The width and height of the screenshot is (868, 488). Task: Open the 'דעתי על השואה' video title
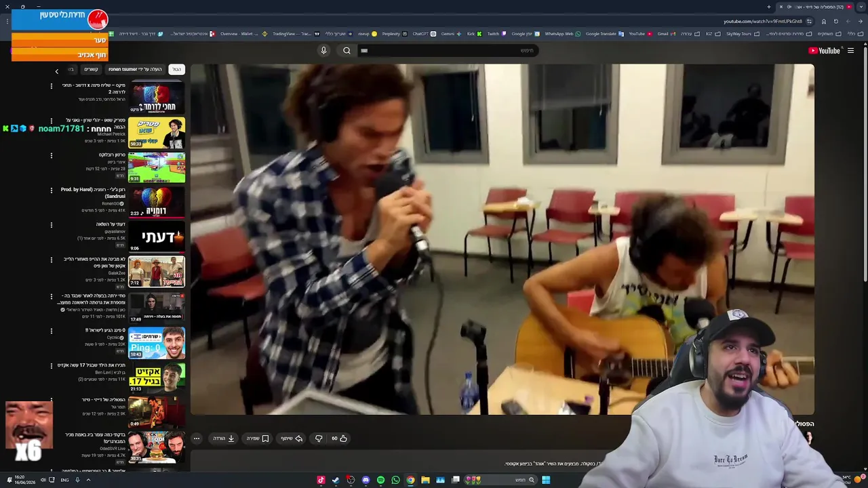(111, 224)
